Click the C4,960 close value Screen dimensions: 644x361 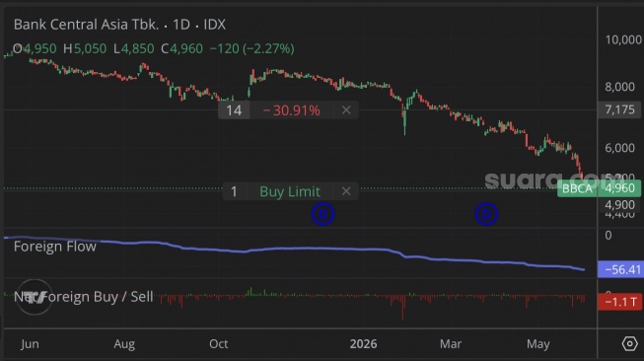(181, 49)
